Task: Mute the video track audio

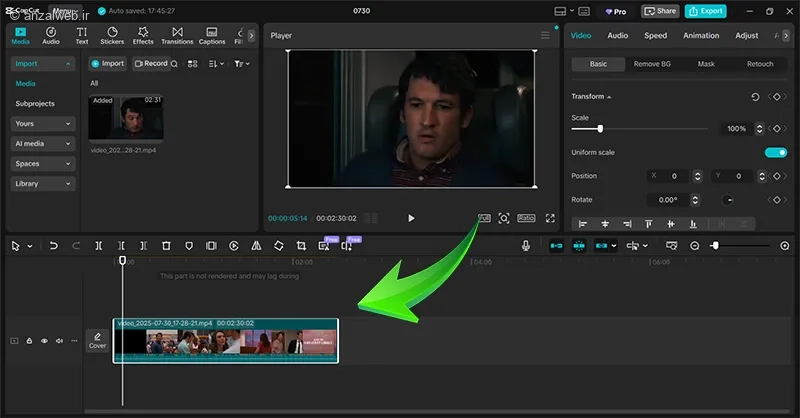Action: click(59, 341)
